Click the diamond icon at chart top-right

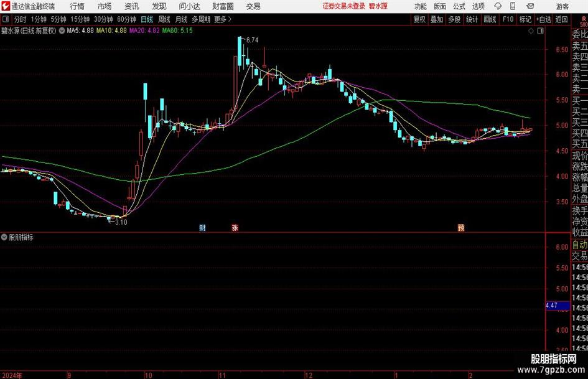pyautogui.click(x=531, y=31)
